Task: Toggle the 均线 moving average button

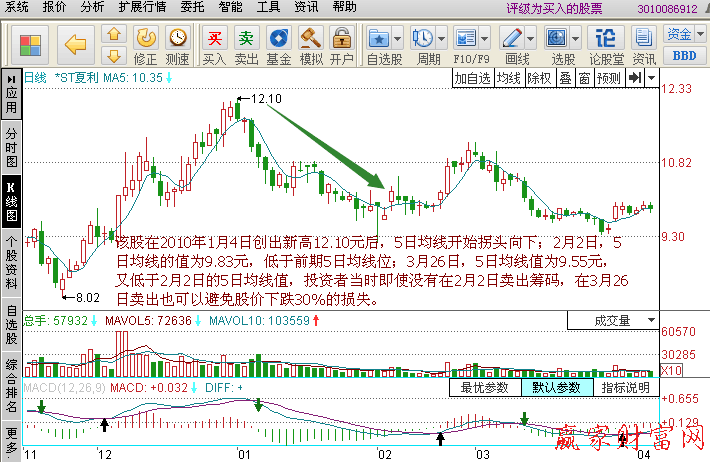Action: 509,77
